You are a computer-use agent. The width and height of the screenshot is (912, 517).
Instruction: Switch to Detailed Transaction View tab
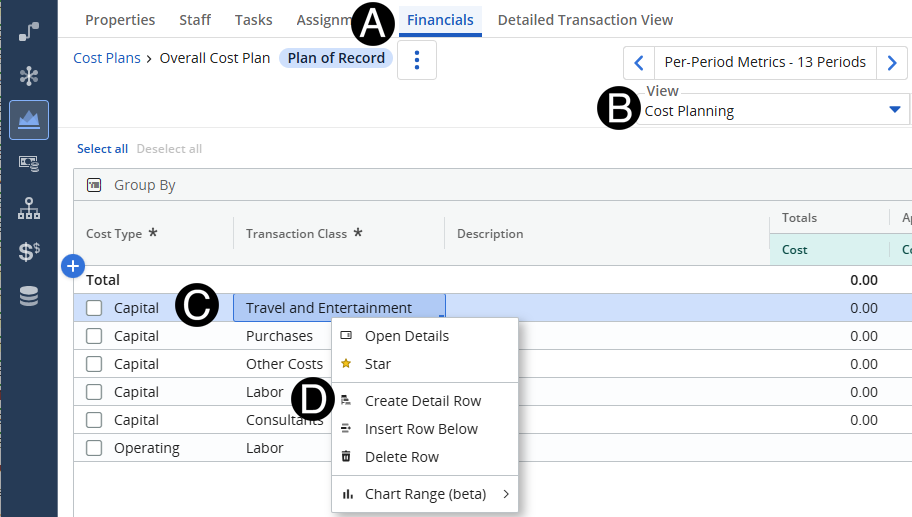[585, 20]
